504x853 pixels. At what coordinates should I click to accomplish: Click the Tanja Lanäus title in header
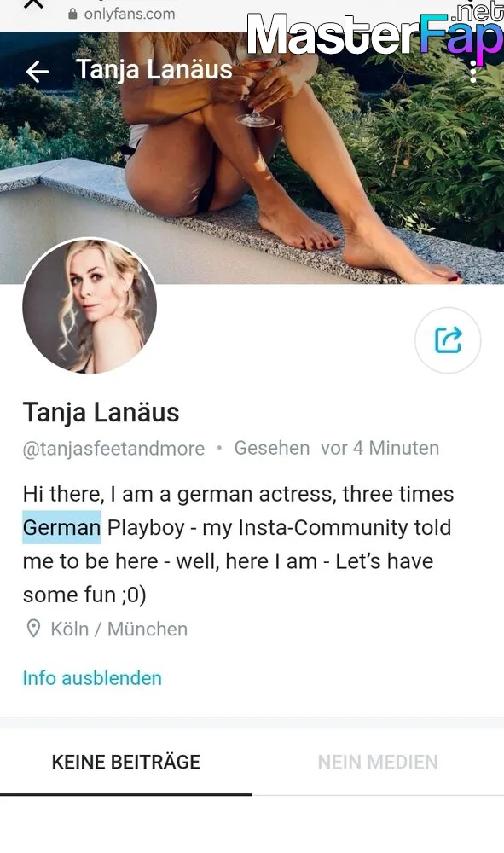(x=154, y=70)
